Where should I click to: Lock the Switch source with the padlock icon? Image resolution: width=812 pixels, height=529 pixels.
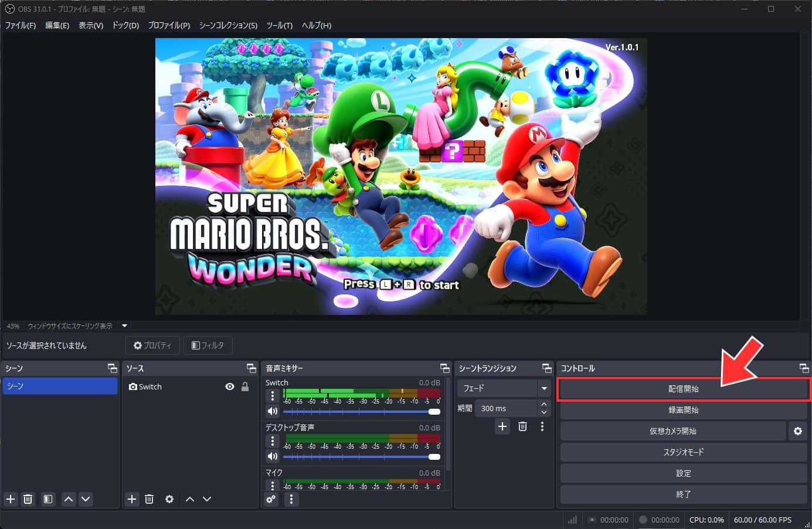(245, 386)
